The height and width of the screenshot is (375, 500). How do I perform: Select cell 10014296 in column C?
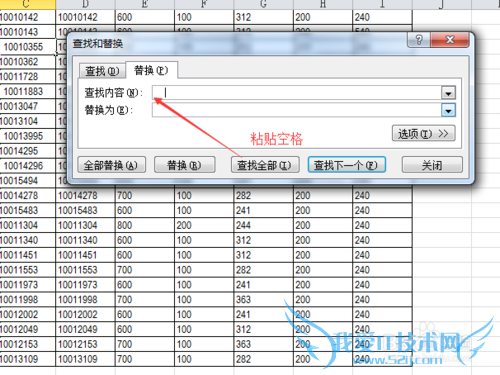pos(28,166)
